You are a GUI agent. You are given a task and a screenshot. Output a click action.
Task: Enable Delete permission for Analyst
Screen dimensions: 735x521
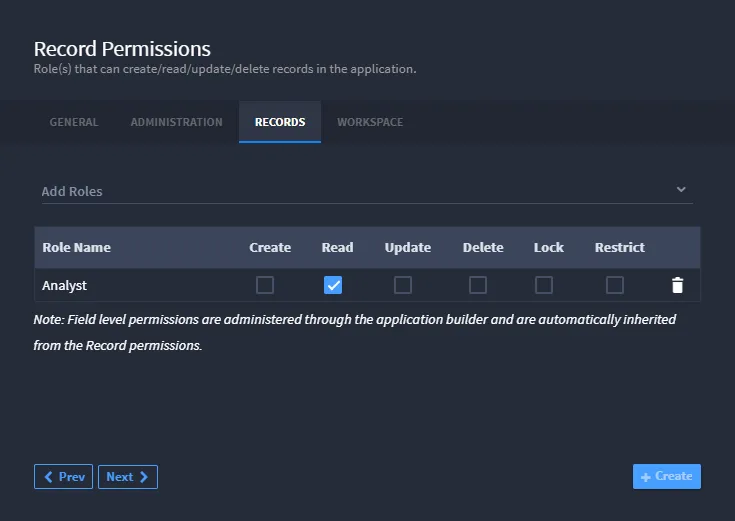(x=478, y=285)
